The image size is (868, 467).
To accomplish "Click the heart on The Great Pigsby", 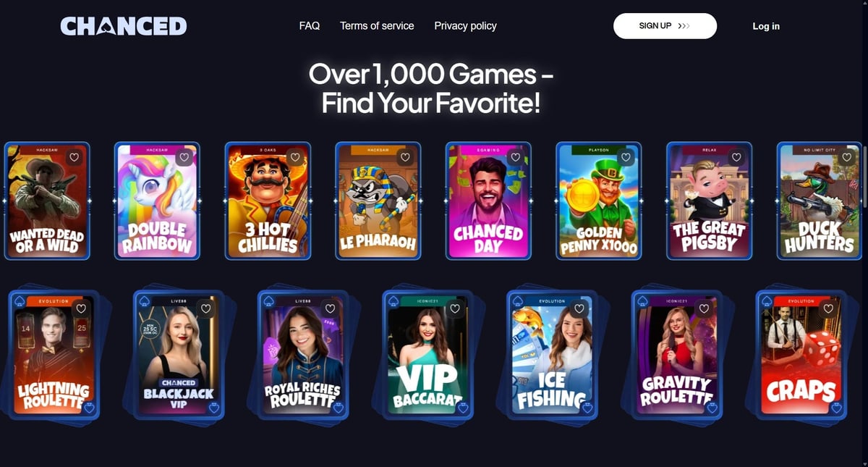I will click(x=736, y=157).
